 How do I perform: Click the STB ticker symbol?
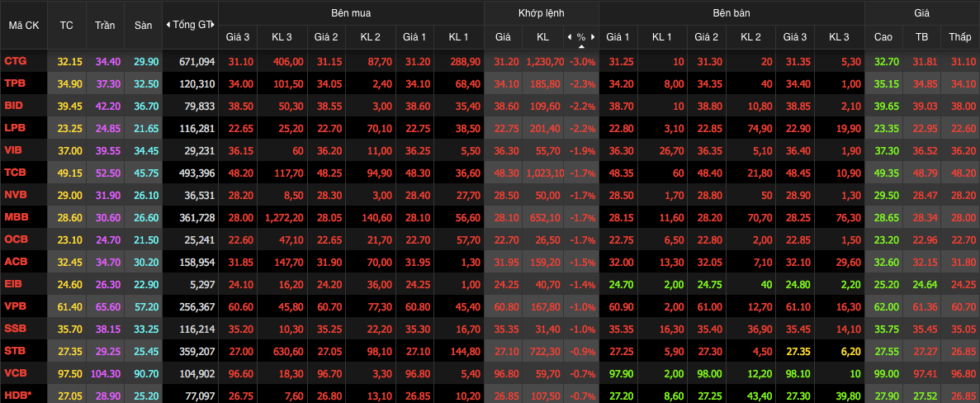(x=15, y=351)
